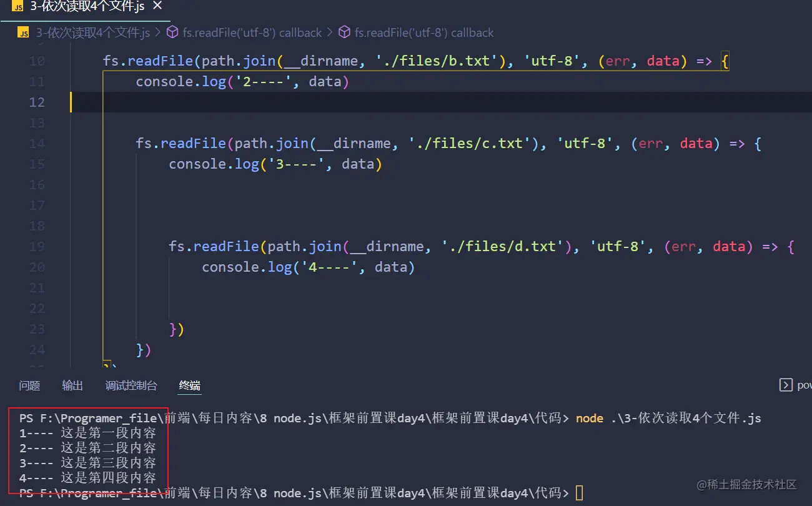Click terminal output '3---- 这是第三段内容'
Viewport: 812px width, 506px height.
coord(87,463)
